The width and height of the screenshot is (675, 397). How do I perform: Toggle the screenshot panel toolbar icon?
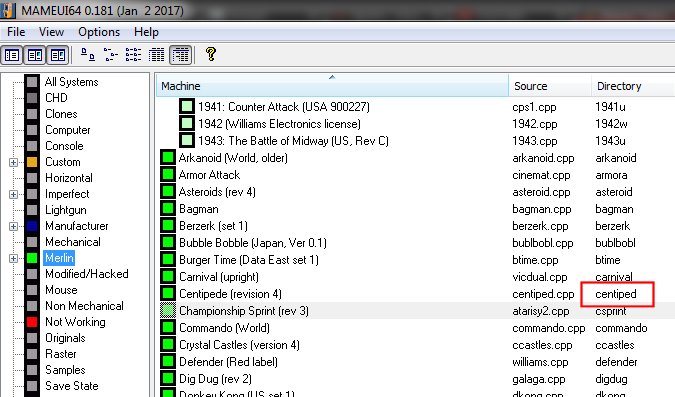(35, 55)
